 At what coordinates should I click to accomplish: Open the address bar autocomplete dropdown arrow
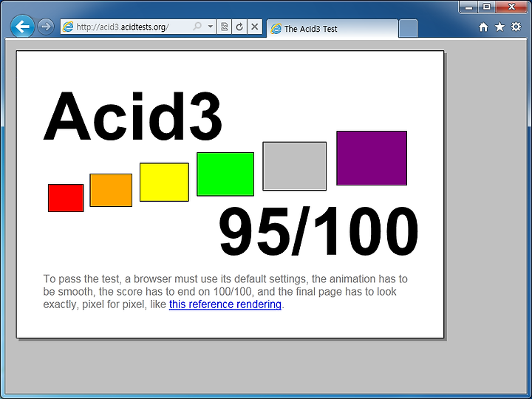coord(211,27)
